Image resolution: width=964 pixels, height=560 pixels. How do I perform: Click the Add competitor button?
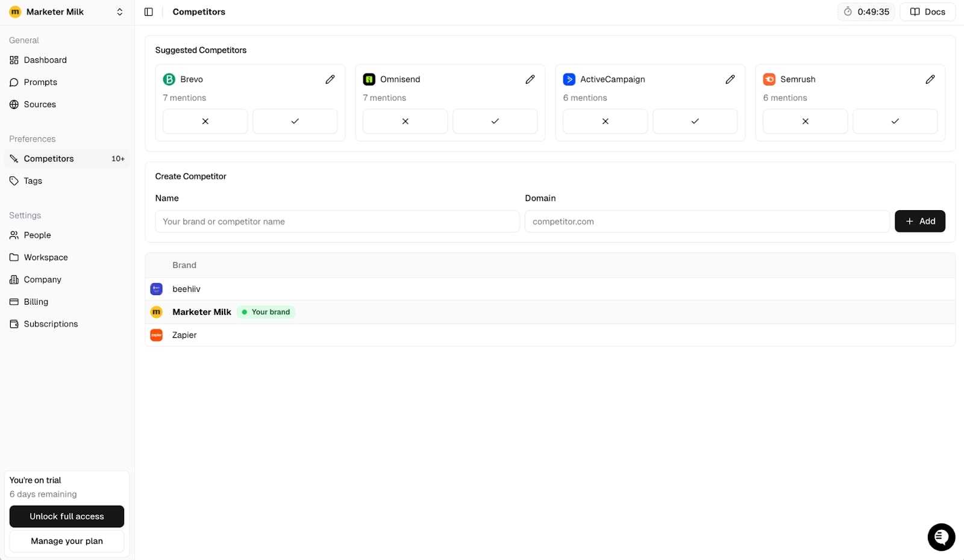click(920, 222)
